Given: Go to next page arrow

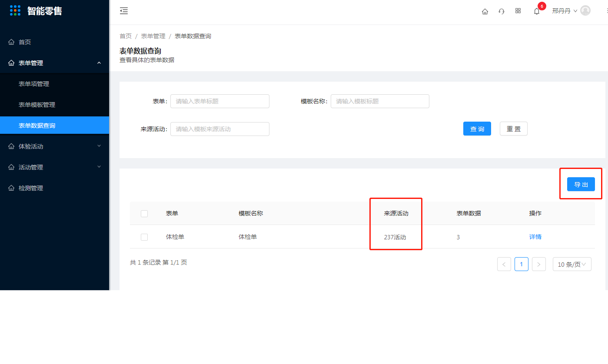Looking at the screenshot, I should tap(539, 264).
